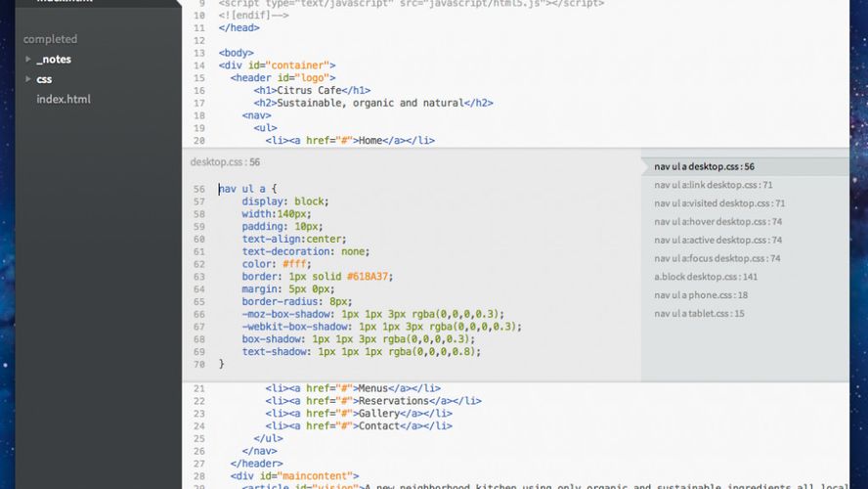The width and height of the screenshot is (868, 489).
Task: Expand the css folder disclosure triangle
Action: [x=27, y=78]
